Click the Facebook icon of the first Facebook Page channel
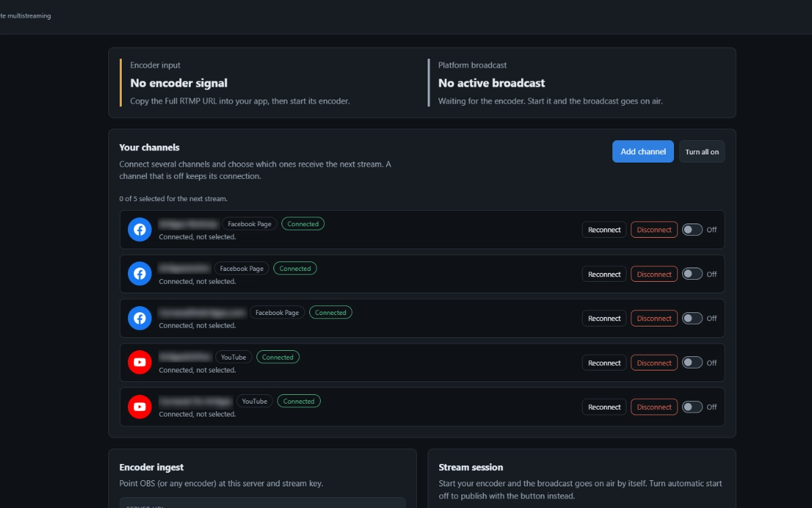Screen dimensions: 812x508 [x=139, y=230]
